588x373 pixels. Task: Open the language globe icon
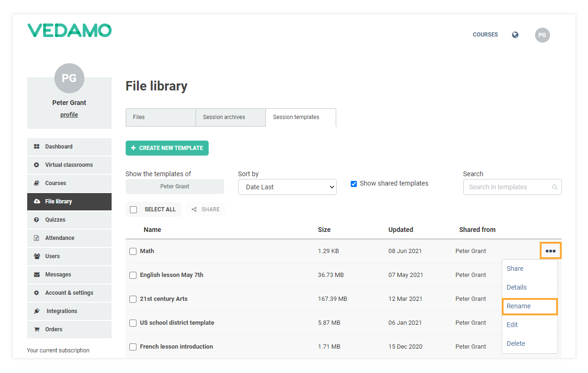[515, 35]
